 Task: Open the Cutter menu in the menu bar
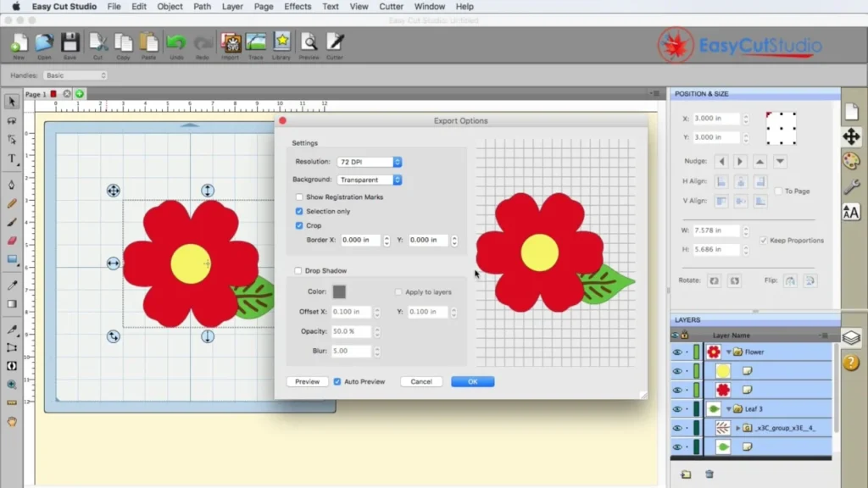(391, 7)
